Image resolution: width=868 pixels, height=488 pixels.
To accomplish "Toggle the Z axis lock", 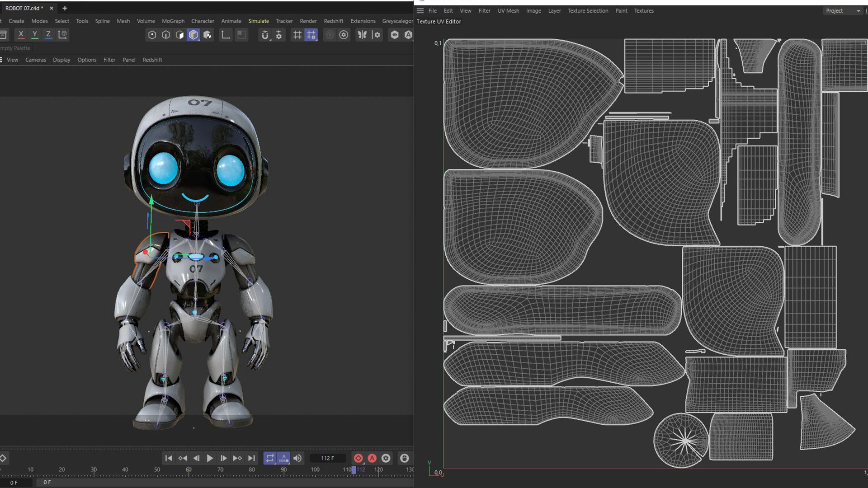I will click(x=48, y=35).
